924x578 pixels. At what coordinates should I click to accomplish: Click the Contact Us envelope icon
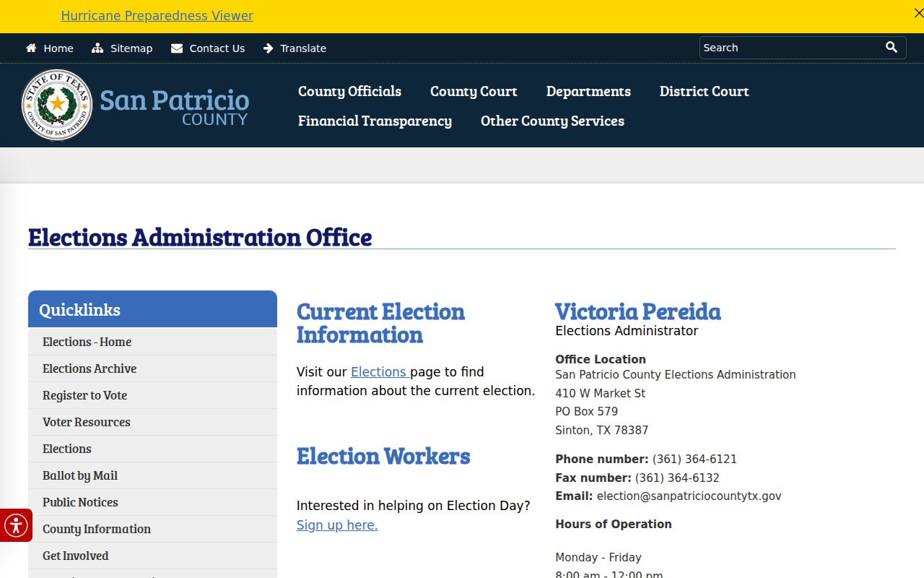click(177, 48)
